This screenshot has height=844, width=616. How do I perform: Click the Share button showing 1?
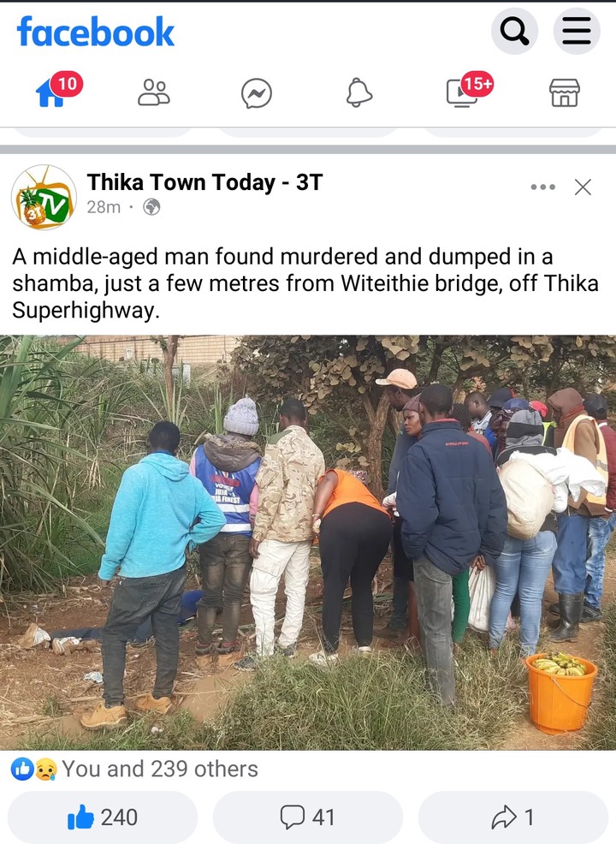point(513,817)
